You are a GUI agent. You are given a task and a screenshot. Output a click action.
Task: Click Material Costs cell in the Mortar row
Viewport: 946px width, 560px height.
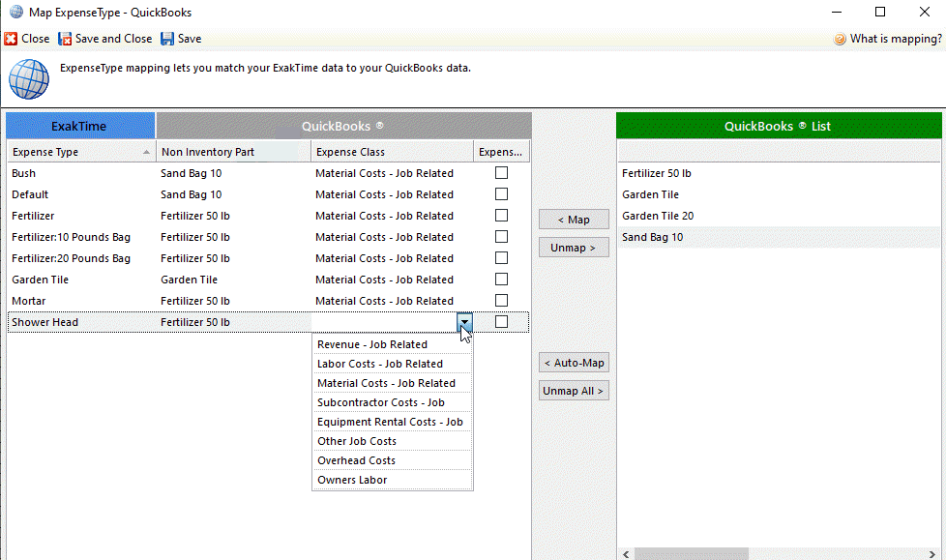[384, 301]
